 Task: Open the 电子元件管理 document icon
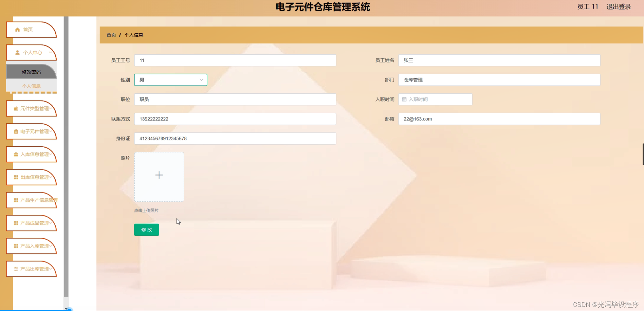(x=16, y=131)
